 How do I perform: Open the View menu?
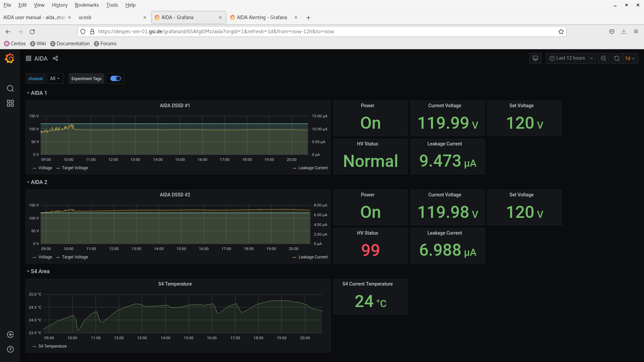click(39, 5)
